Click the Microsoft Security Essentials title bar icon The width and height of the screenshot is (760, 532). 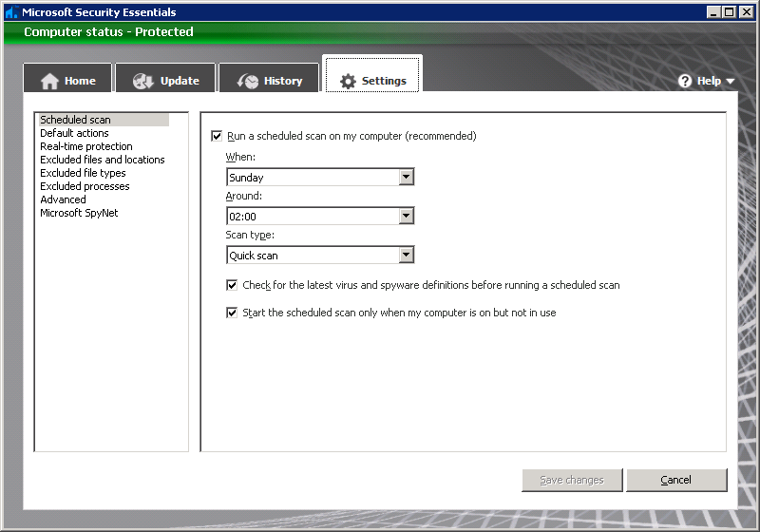coord(11,12)
